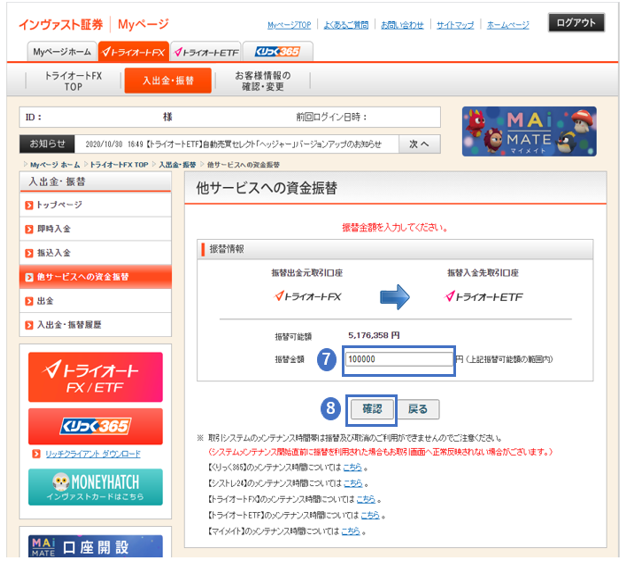This screenshot has width=627, height=566.
Task: Click 入出金・振替 in the breadcrumb
Action: pos(177,165)
